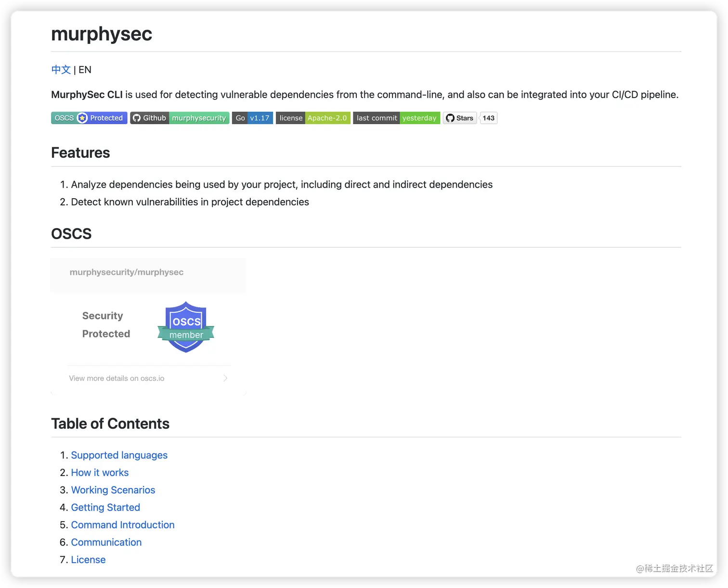Viewport: 728px width, 588px height.
Task: Switch README to 中文 language link
Action: click(61, 70)
